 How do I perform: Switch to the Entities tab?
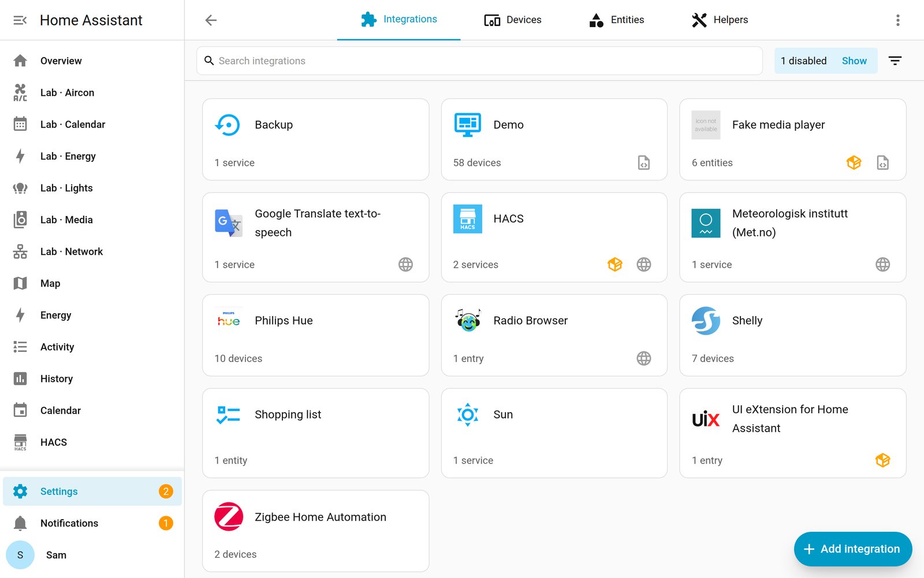coord(616,20)
